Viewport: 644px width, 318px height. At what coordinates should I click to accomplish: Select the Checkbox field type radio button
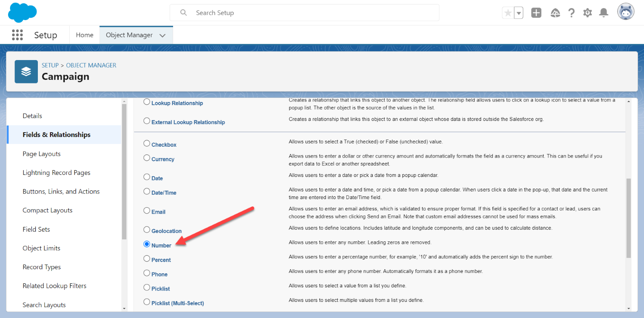tap(147, 143)
